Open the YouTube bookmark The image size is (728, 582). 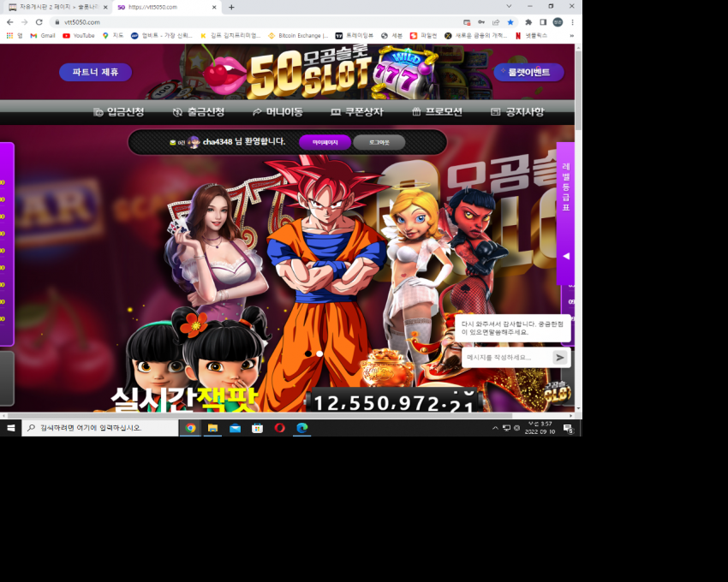point(79,36)
